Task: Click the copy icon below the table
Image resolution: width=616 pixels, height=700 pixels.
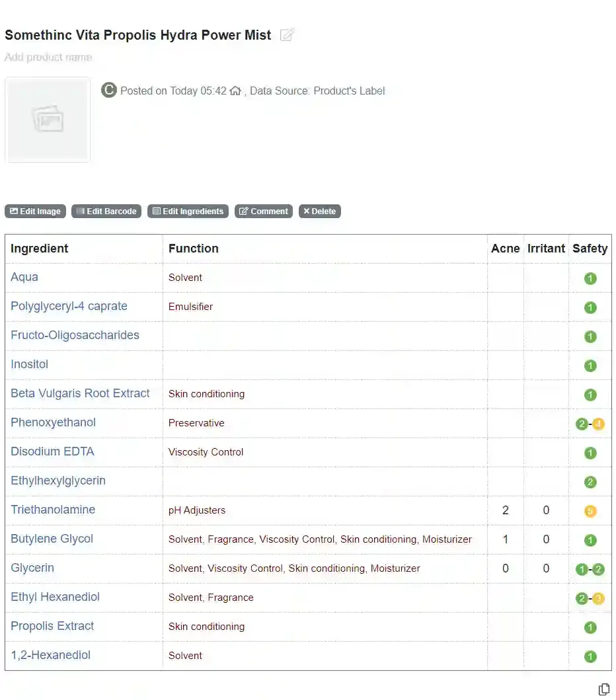Action: tap(604, 689)
